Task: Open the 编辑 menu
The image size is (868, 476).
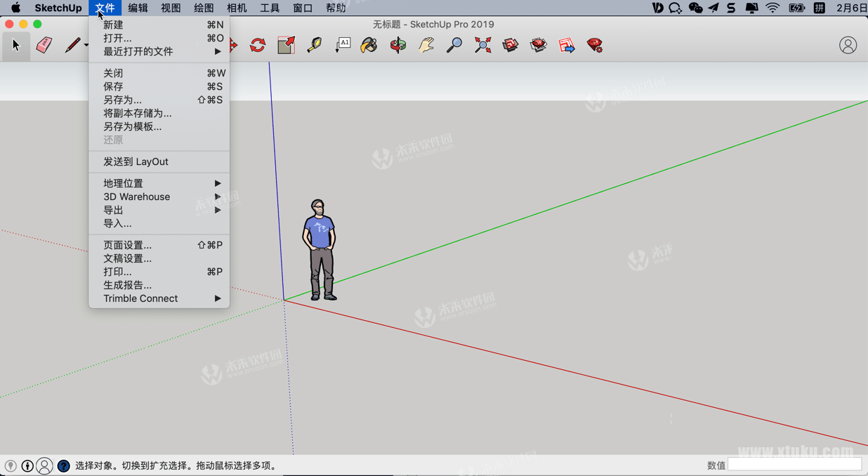Action: (x=138, y=8)
